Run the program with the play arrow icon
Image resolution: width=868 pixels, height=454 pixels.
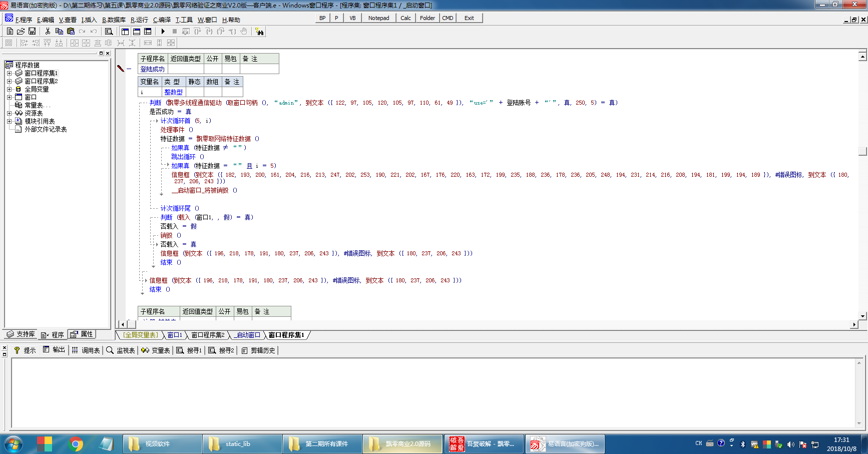(163, 31)
